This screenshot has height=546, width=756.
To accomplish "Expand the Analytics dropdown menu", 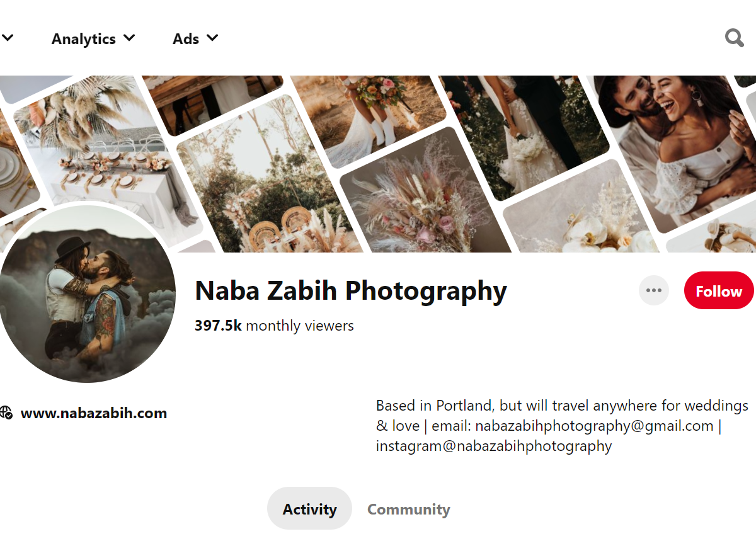I will (x=93, y=38).
